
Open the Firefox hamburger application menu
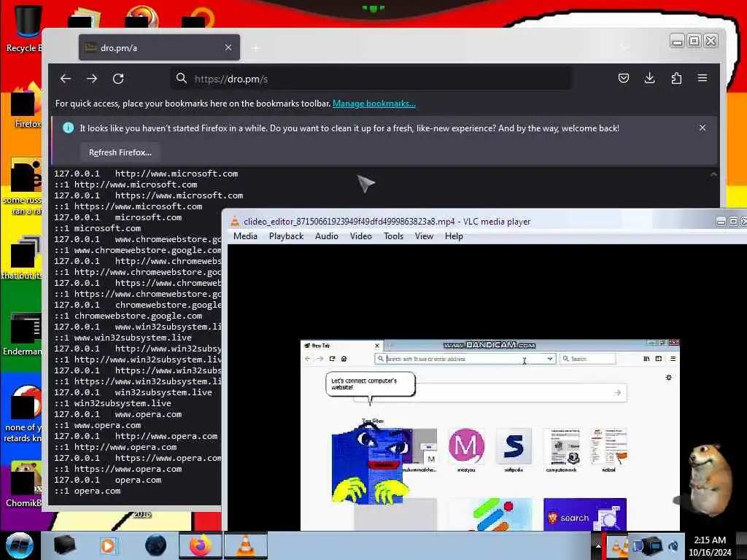point(703,78)
